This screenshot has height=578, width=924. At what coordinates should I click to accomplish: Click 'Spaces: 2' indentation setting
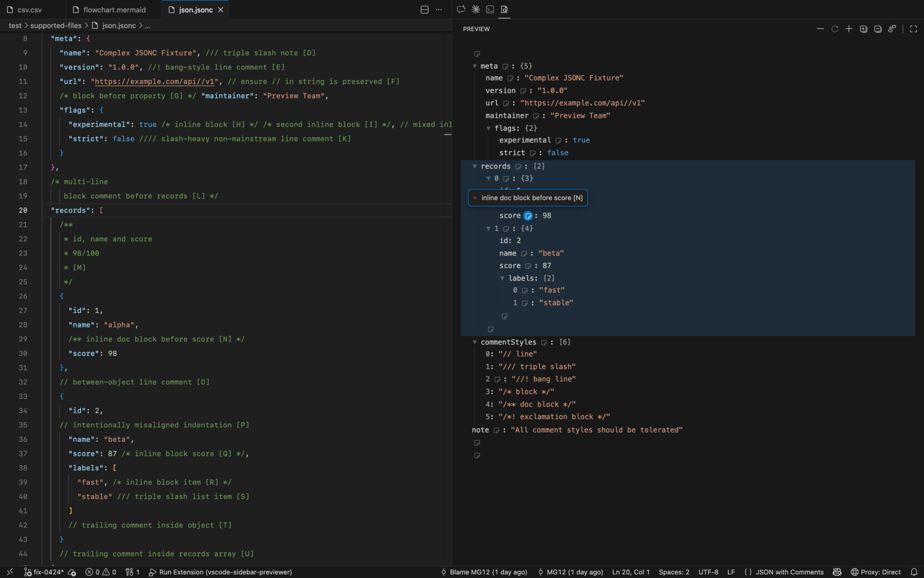pyautogui.click(x=674, y=572)
